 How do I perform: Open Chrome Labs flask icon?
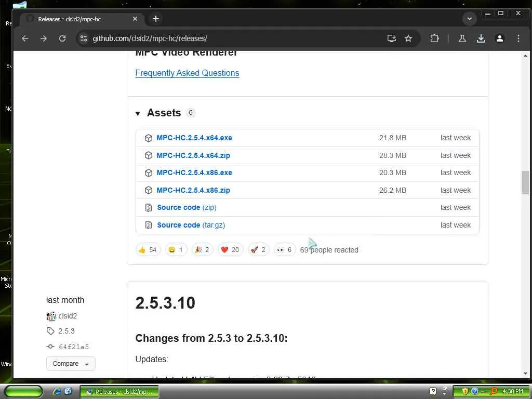[462, 38]
